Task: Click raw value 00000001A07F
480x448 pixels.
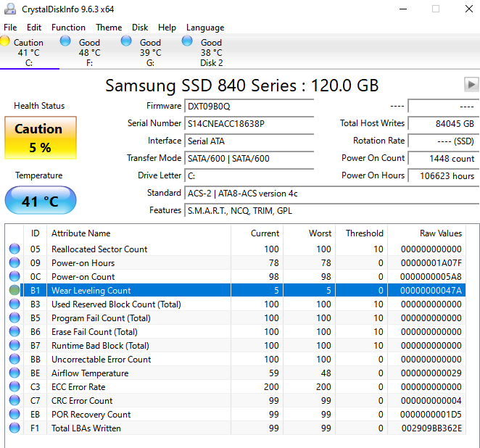Action: [x=431, y=263]
